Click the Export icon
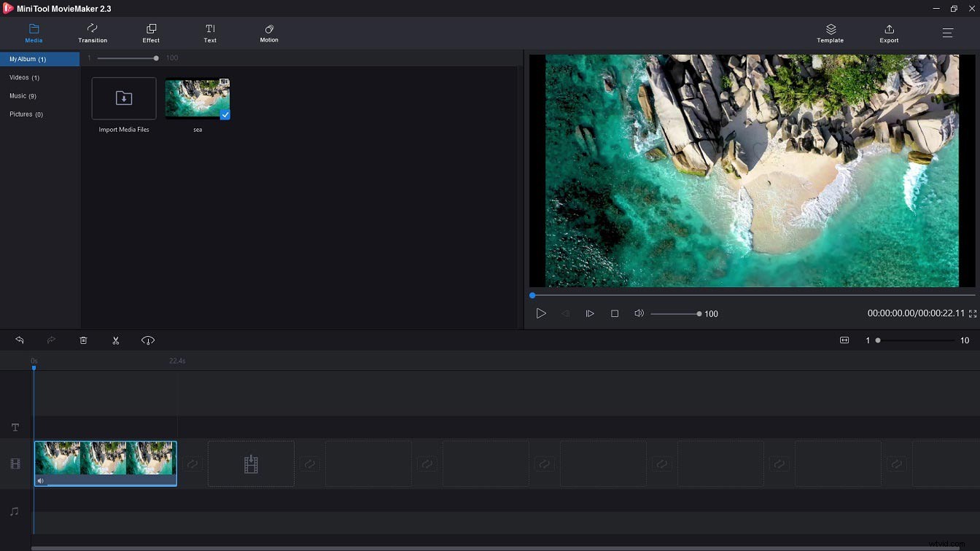 [x=889, y=33]
